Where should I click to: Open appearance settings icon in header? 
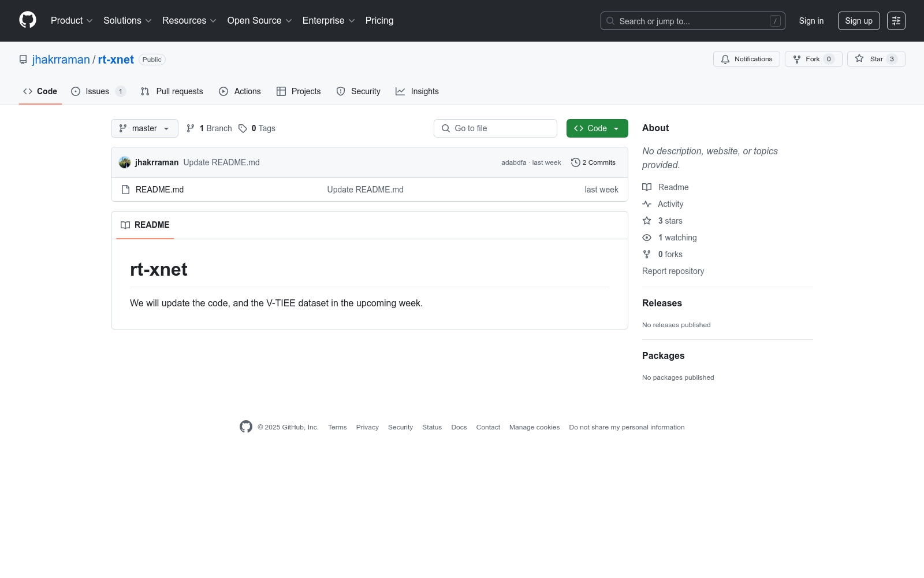tap(896, 21)
